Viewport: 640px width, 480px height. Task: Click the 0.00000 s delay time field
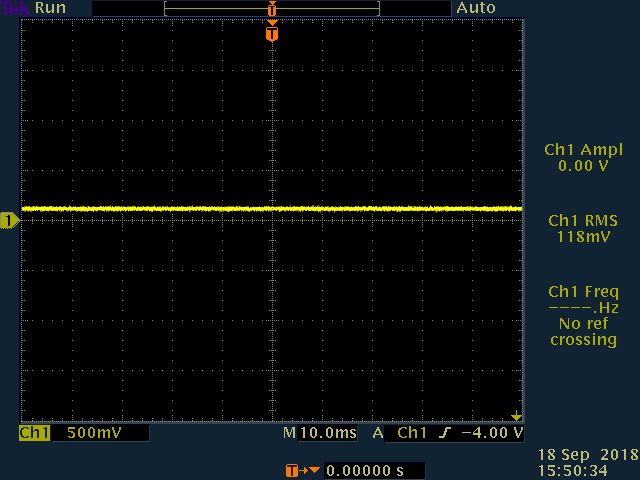click(x=374, y=471)
